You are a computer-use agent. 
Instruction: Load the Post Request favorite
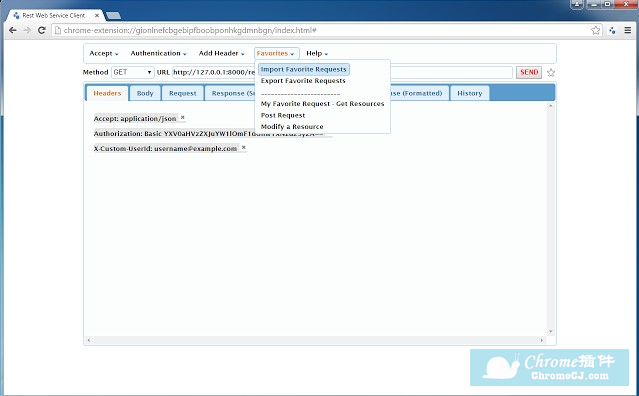point(283,115)
